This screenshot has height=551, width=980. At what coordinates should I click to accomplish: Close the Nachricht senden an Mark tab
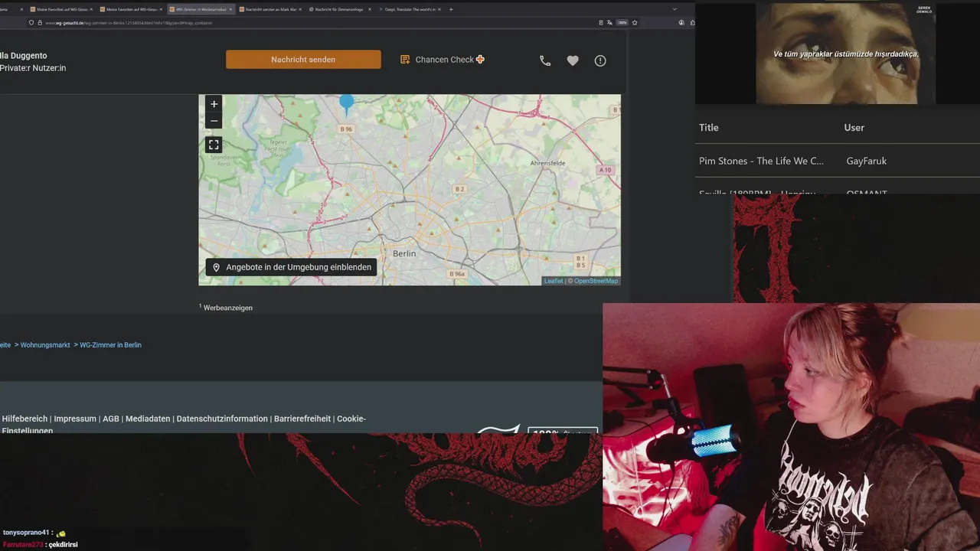[300, 9]
